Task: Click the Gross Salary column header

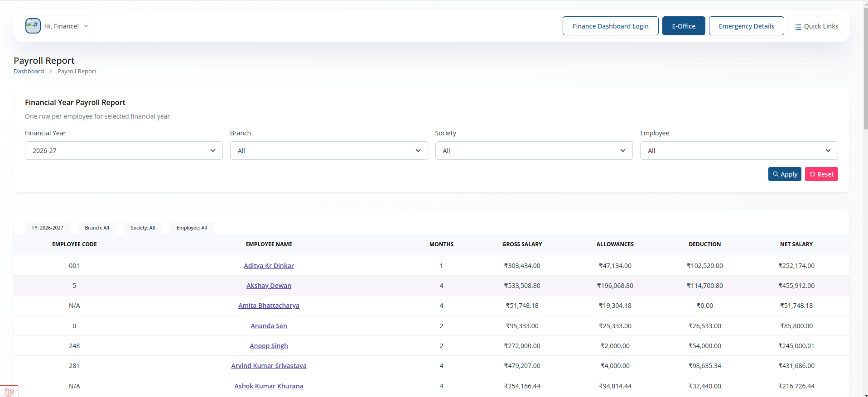Action: coord(522,244)
